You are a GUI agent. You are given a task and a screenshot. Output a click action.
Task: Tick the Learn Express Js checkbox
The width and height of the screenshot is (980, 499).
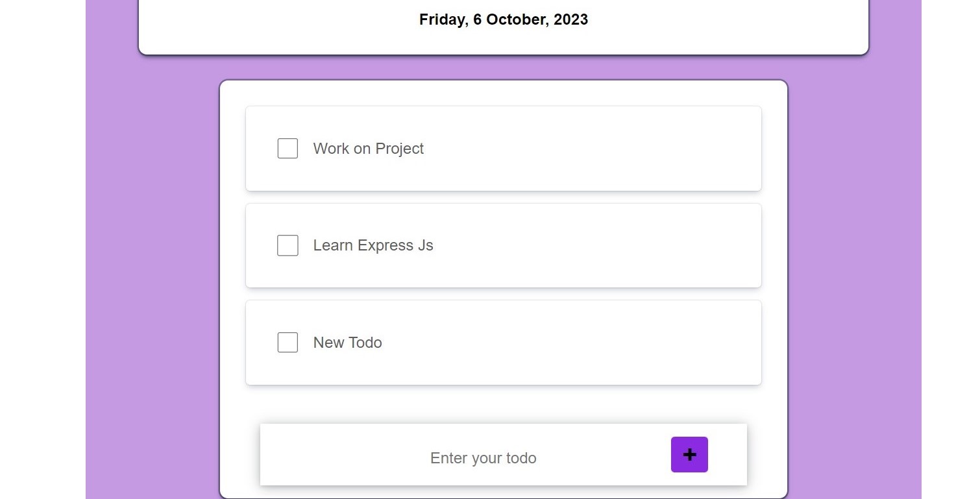coord(288,245)
